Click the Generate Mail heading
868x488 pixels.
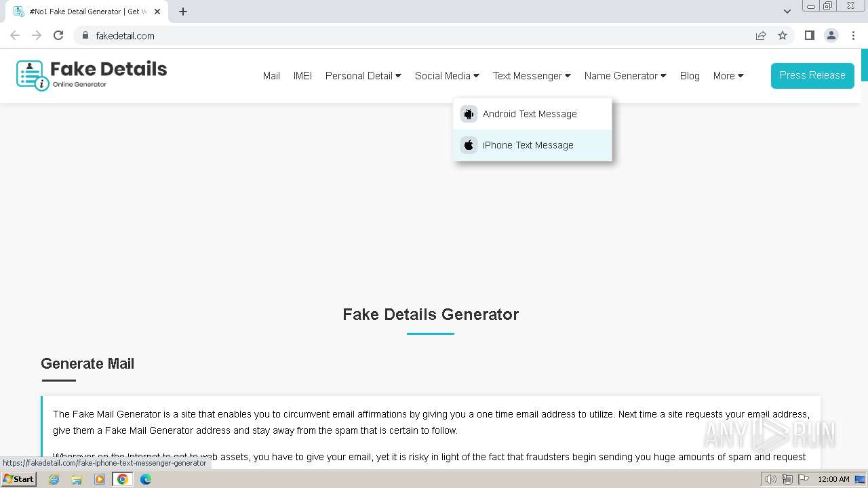tap(87, 364)
